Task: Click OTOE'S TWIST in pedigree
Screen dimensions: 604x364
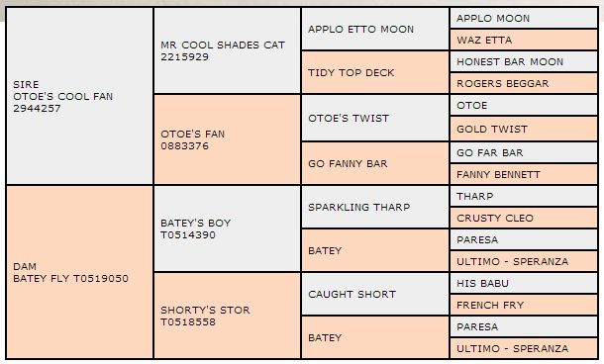Action: 375,118
